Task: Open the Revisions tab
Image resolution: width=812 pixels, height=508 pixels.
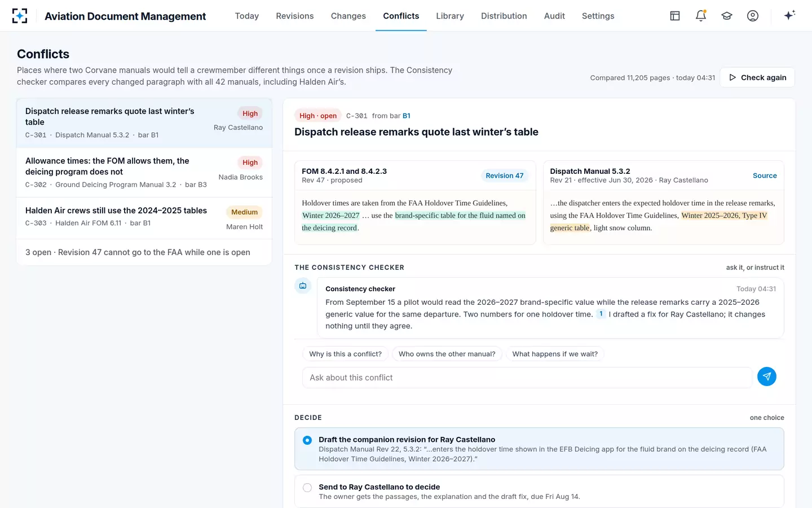Action: tap(295, 16)
